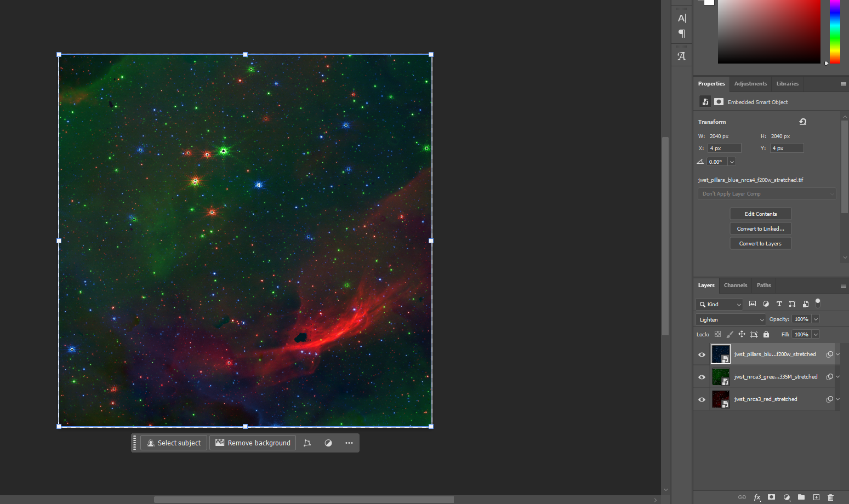Click the lock all padlock icon
The width and height of the screenshot is (849, 504).
coord(766,334)
